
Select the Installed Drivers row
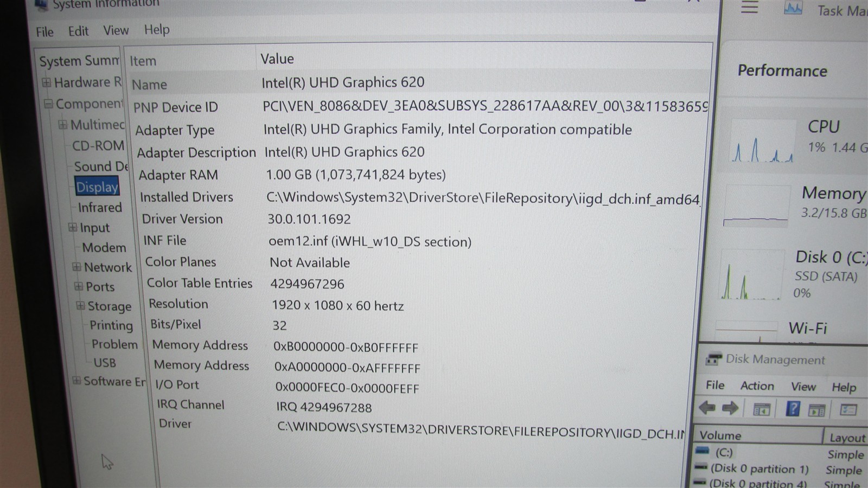click(420, 197)
